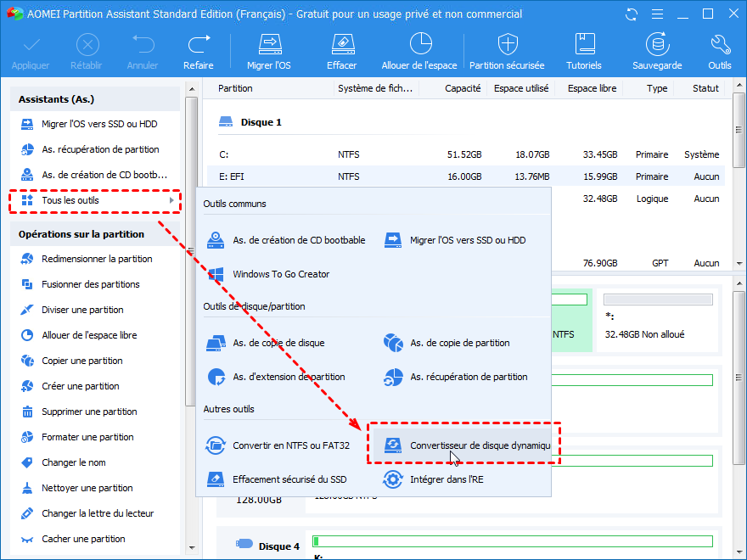Select Intégrer dans l'RE
Viewport: 747px width, 560px height.
pyautogui.click(x=434, y=479)
